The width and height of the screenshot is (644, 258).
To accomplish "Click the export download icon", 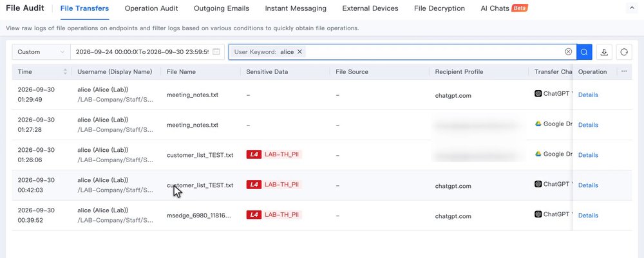I will [604, 52].
